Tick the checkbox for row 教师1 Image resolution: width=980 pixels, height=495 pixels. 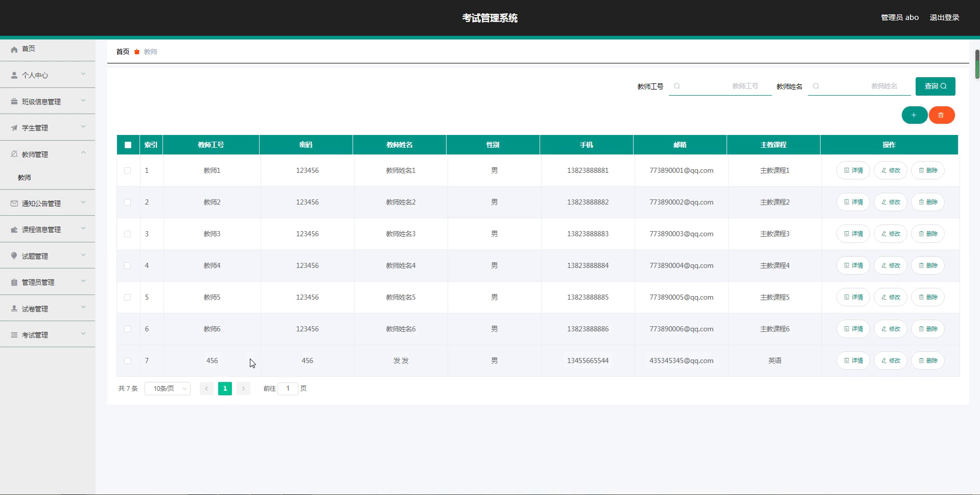[x=128, y=170]
